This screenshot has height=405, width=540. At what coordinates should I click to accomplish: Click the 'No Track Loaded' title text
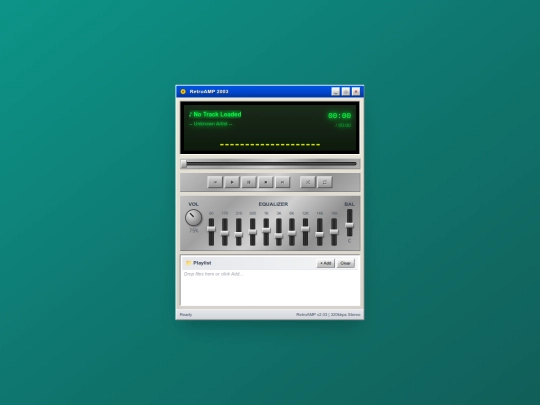[217, 114]
